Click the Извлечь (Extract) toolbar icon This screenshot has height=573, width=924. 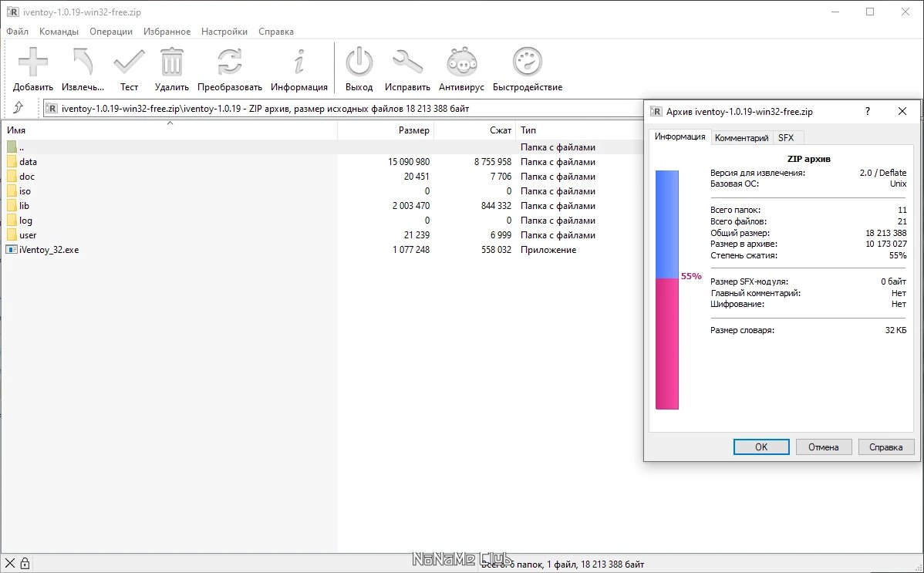click(x=83, y=62)
